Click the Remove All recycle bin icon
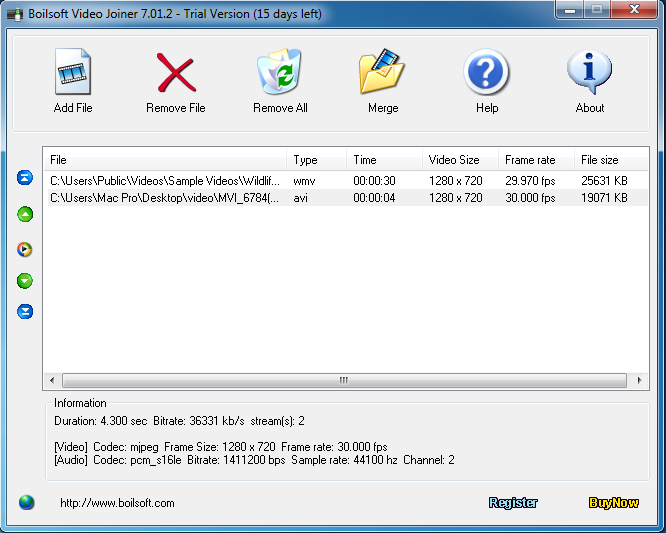The width and height of the screenshot is (666, 533). [279, 71]
